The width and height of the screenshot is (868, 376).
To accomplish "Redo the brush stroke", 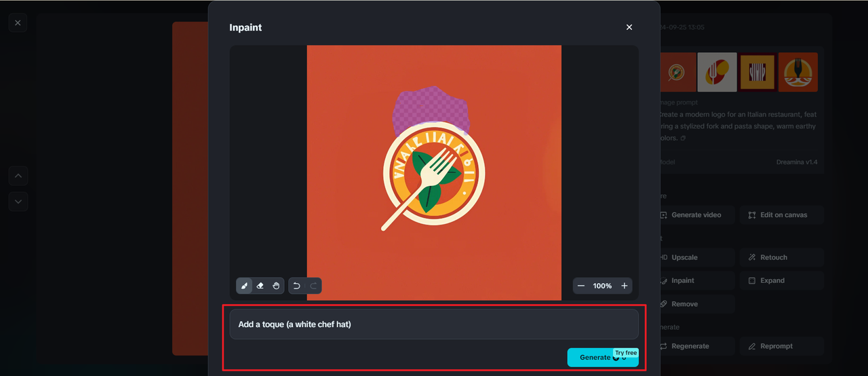I will [313, 286].
